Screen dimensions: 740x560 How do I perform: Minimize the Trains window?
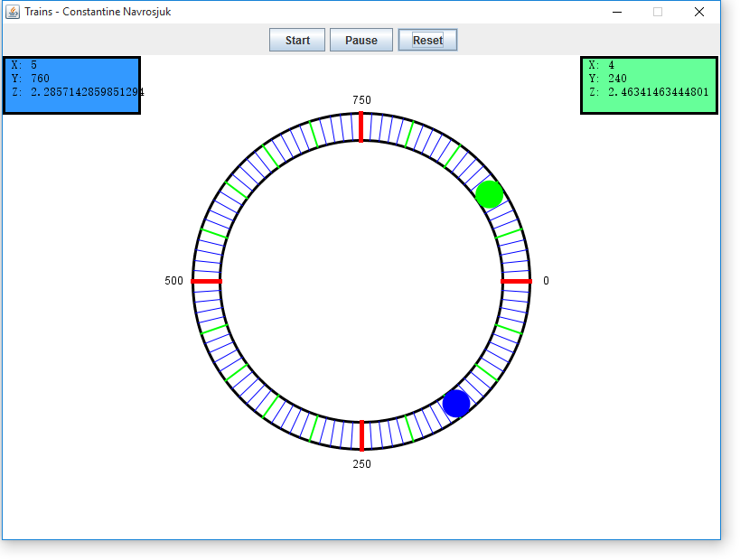tap(617, 12)
